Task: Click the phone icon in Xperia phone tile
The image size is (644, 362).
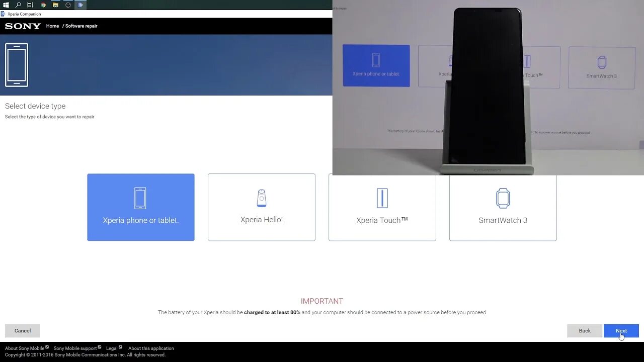Action: coord(140,198)
